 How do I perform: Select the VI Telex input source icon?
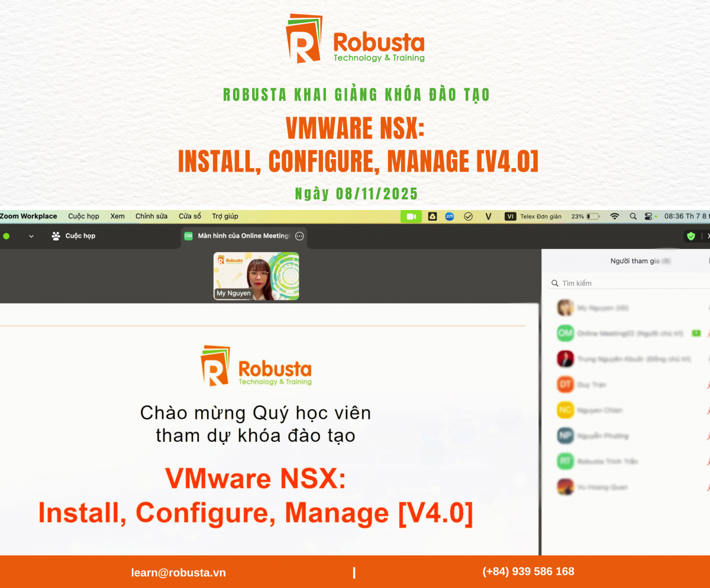pos(510,217)
